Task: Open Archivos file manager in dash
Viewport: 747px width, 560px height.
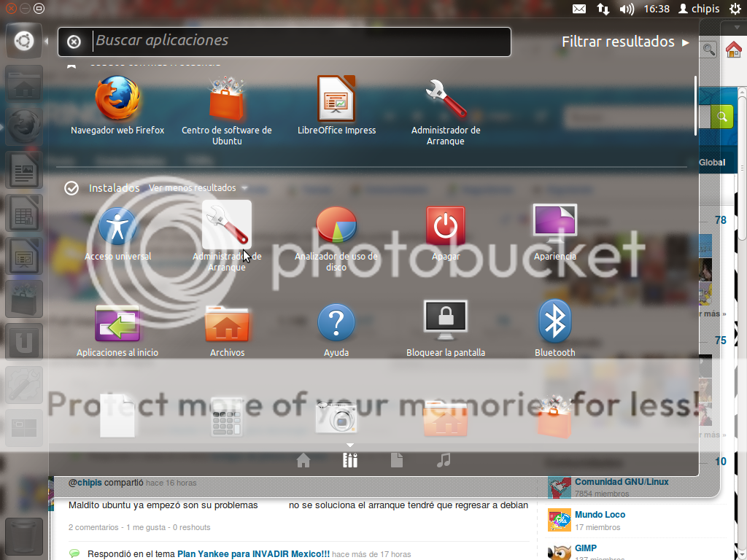Action: pos(227,332)
